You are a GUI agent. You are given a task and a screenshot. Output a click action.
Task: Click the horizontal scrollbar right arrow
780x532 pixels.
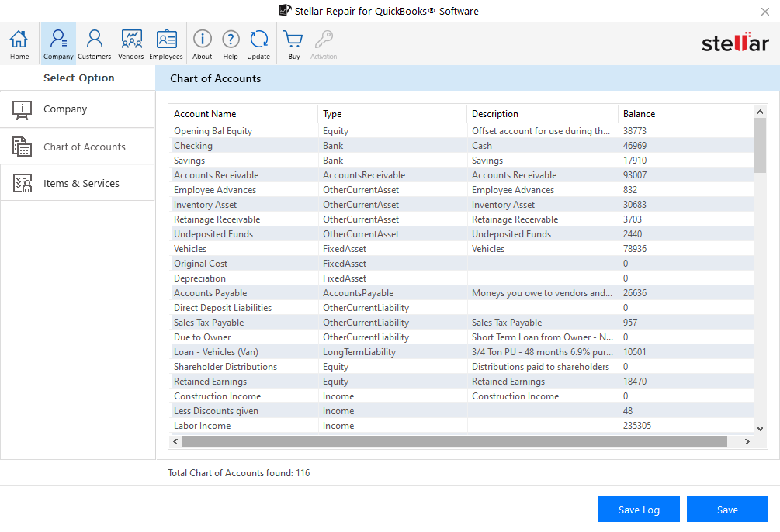pos(747,441)
